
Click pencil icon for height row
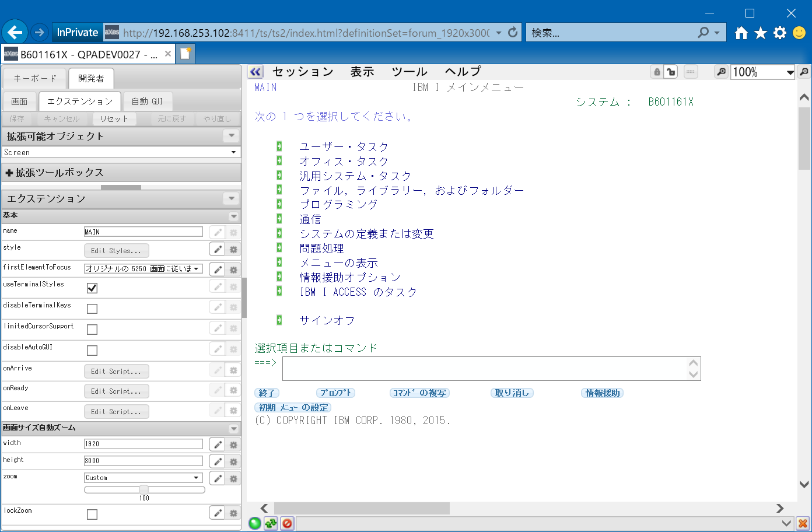pyautogui.click(x=217, y=461)
